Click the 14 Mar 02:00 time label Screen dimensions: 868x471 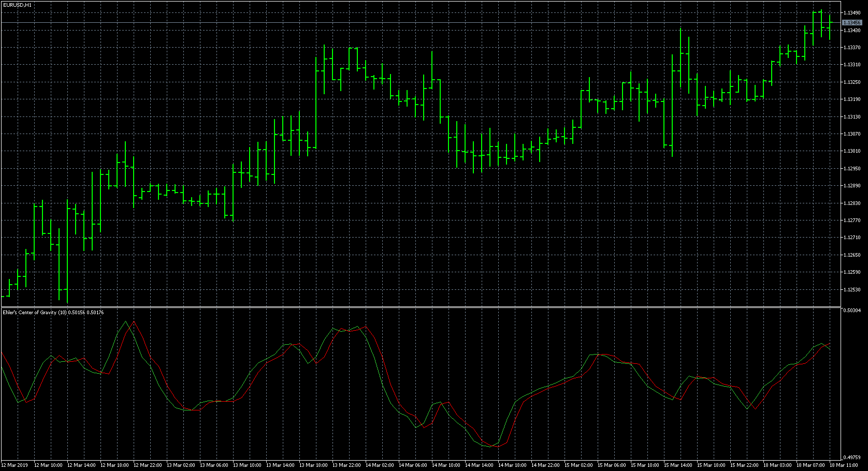pos(380,465)
